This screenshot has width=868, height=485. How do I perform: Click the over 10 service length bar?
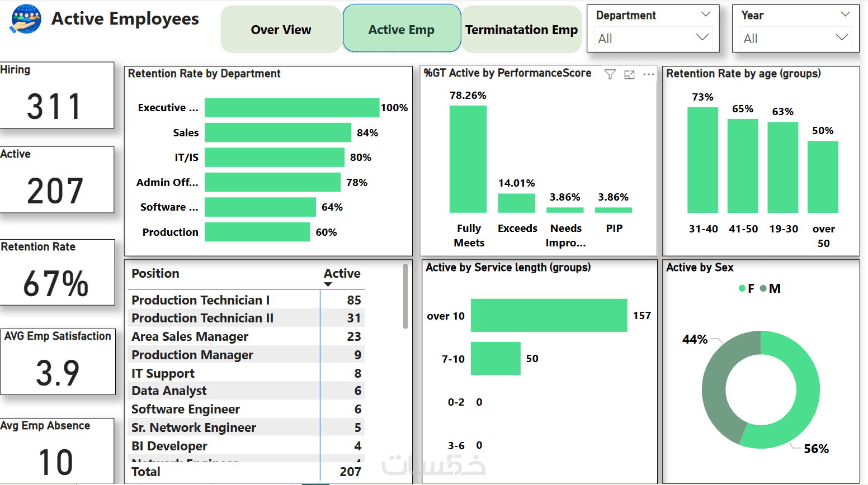click(548, 315)
